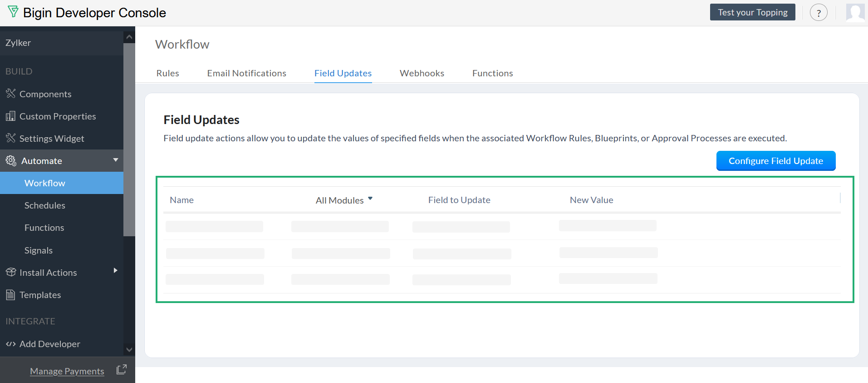Click the Settings Widget icon
Screen dimensions: 868x383
(x=10, y=138)
